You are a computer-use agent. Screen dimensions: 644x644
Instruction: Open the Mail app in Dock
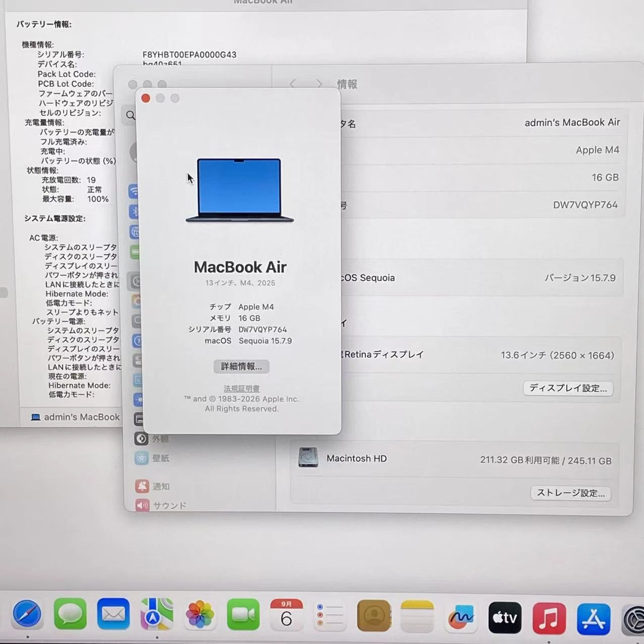(x=114, y=614)
